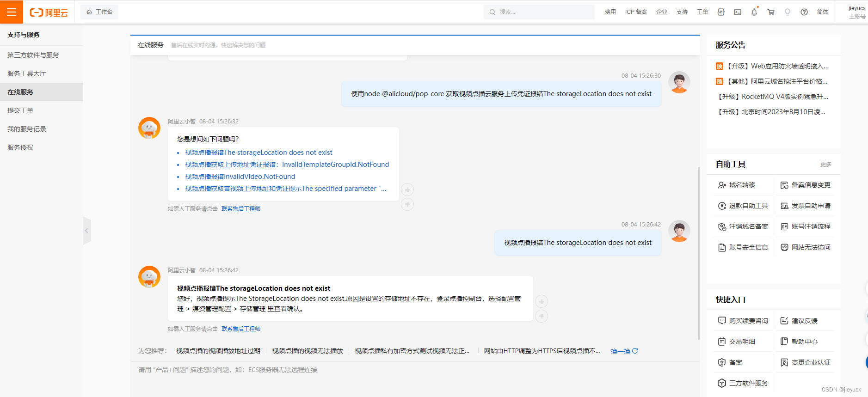Open 建议反馈 shortcut
Viewport: 868px width, 397px height.
[x=799, y=321]
